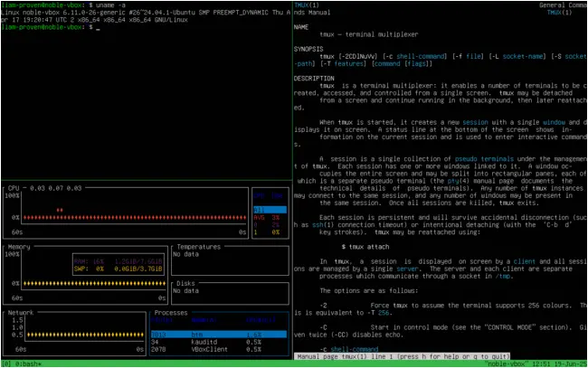Click the 19-Jun-25 date in status bar
The height and width of the screenshot is (368, 588).
570,363
